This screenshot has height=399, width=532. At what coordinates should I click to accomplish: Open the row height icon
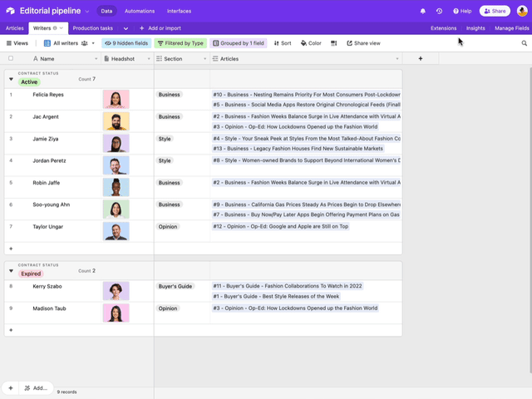334,43
